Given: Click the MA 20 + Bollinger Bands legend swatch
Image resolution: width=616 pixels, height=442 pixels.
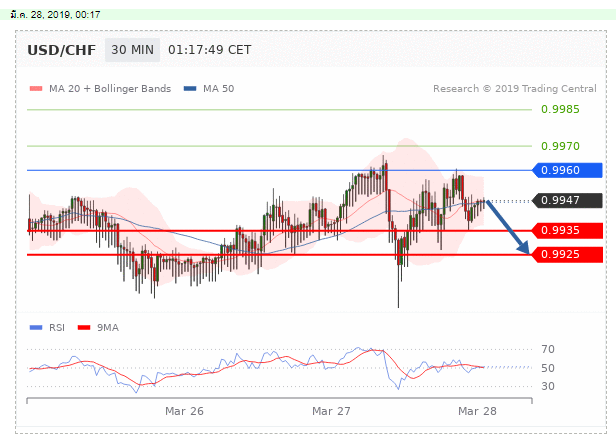Looking at the screenshot, I should [36, 89].
